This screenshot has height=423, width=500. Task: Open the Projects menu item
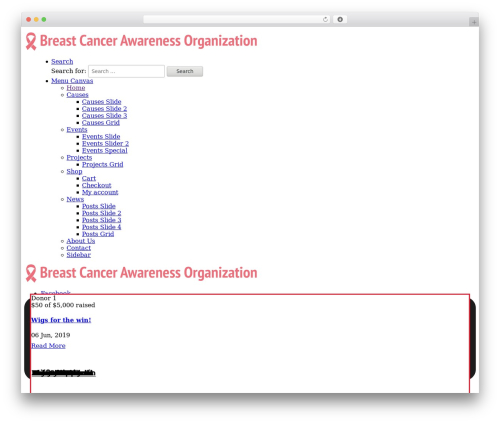79,157
